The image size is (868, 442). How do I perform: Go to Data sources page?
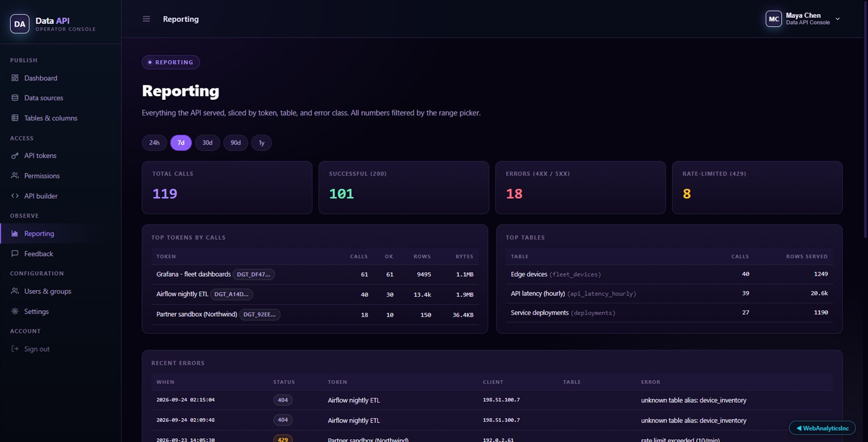(60, 98)
